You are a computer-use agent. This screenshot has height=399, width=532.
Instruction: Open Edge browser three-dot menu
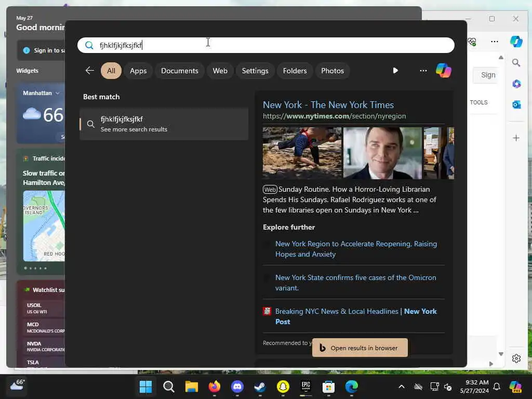click(495, 42)
